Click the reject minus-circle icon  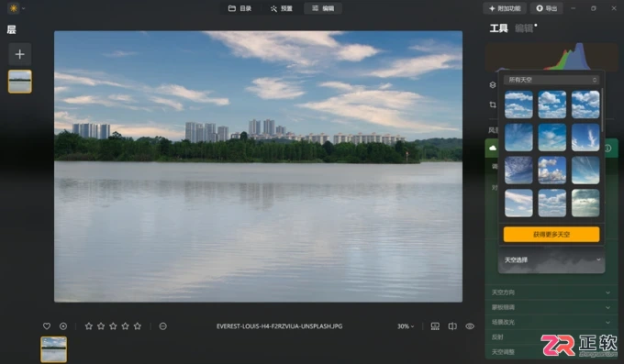pyautogui.click(x=162, y=326)
